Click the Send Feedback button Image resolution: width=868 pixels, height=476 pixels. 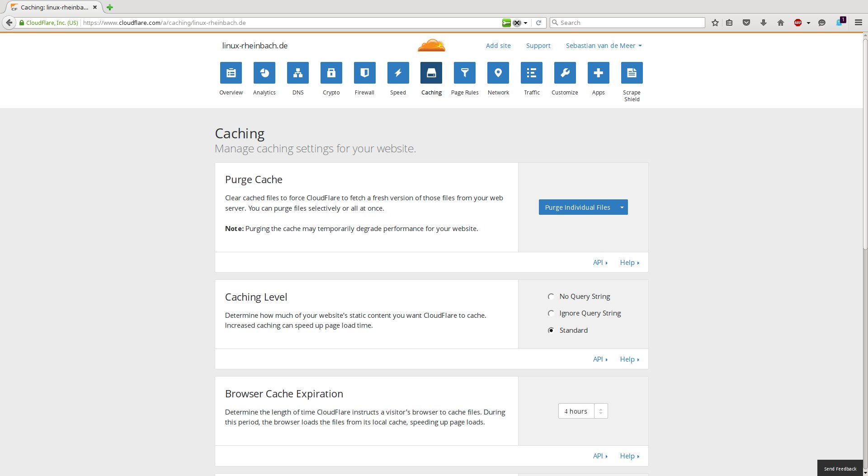[840, 468]
